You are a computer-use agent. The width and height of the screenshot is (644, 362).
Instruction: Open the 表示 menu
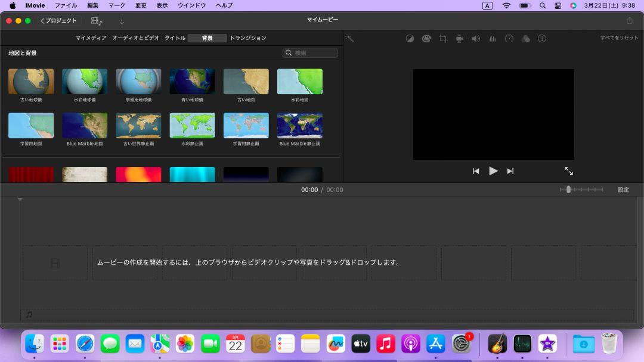pos(162,5)
